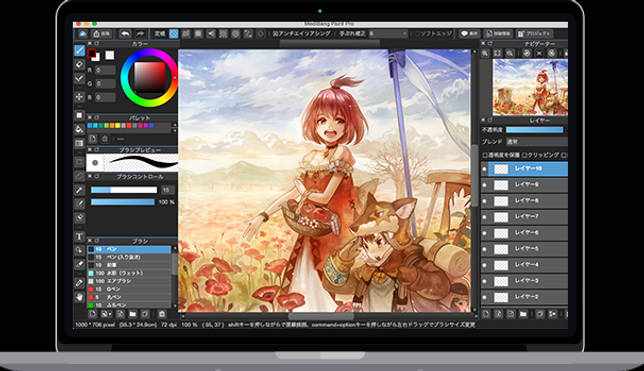Hide レイヤー2 using its visibility dot
The height and width of the screenshot is (371, 644).
[485, 297]
